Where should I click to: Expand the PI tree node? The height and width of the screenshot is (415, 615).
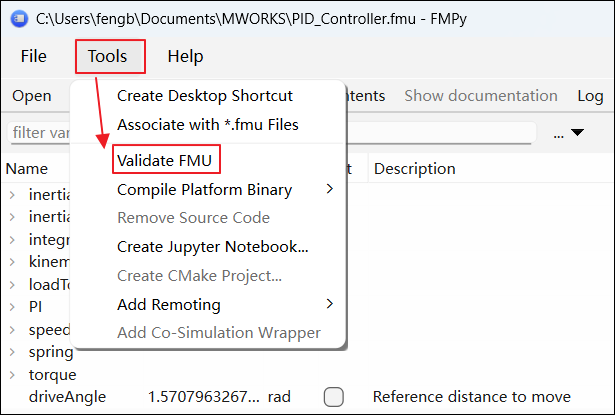coord(12,306)
